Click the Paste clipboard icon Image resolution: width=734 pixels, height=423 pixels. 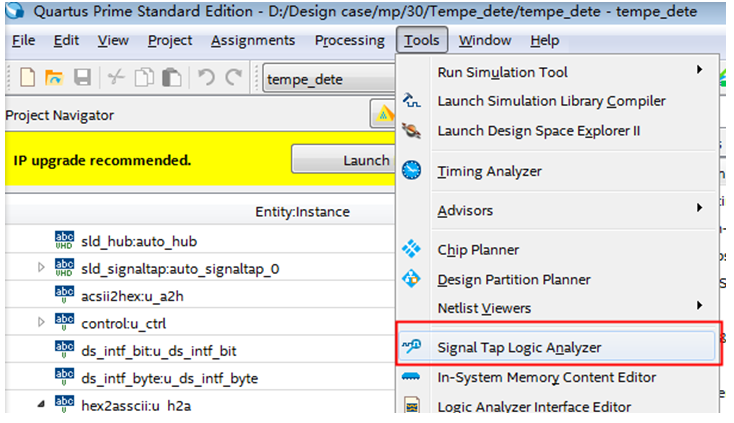pyautogui.click(x=172, y=77)
